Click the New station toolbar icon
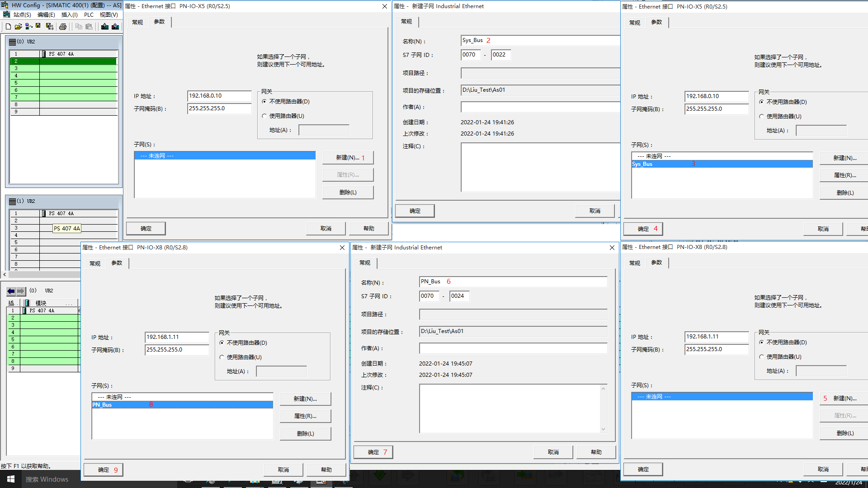This screenshot has height=488, width=868. click(8, 27)
